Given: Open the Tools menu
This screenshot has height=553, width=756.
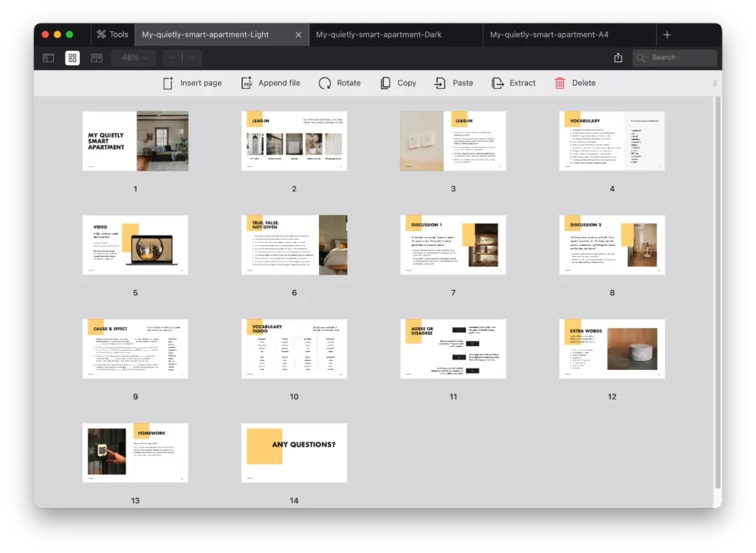Looking at the screenshot, I should (x=112, y=34).
